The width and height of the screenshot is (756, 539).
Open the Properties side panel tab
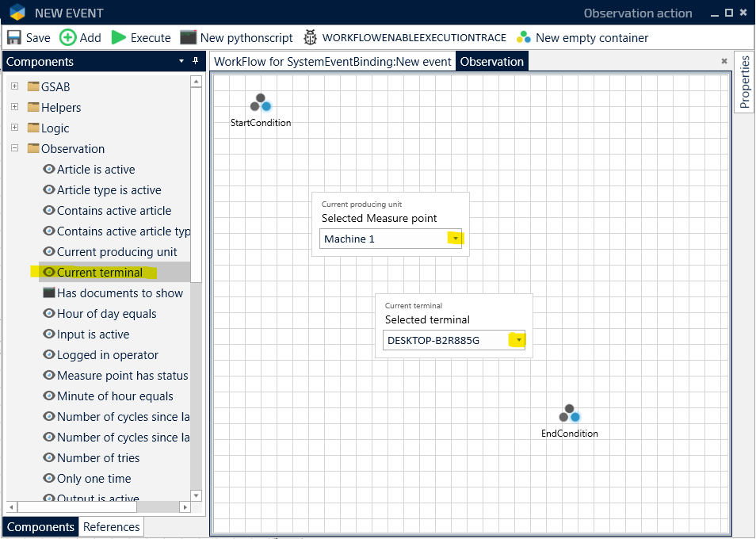click(x=744, y=82)
